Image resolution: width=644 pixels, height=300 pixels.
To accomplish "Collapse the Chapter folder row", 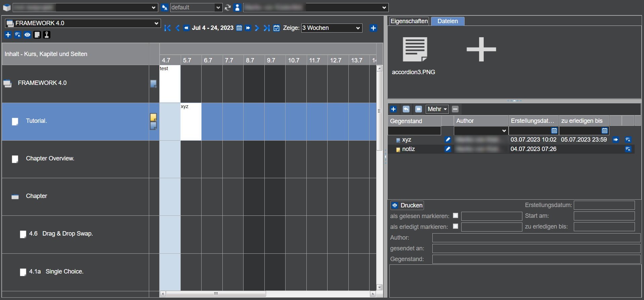I will point(15,197).
